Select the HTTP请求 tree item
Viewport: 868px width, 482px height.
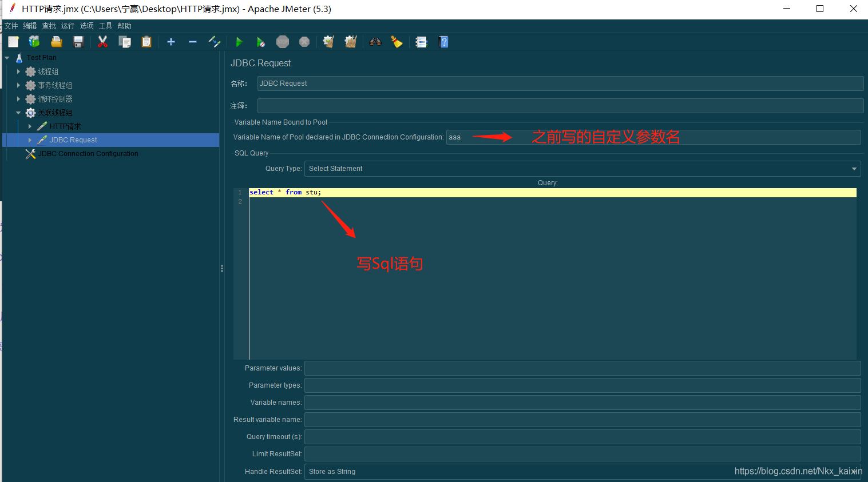[x=65, y=126]
